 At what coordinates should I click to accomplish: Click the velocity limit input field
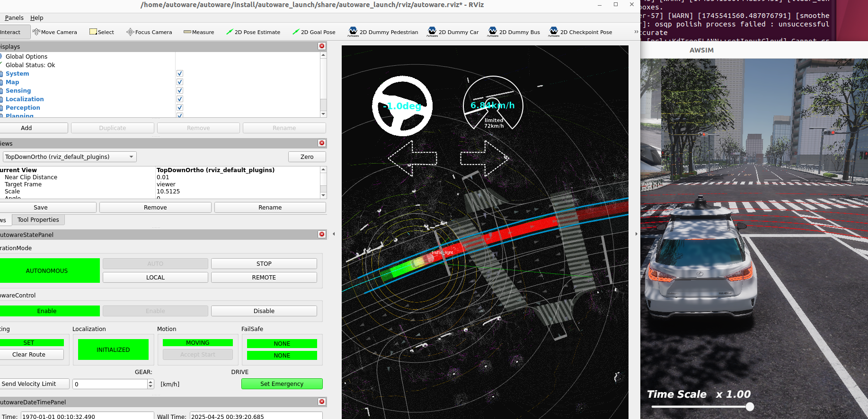pos(110,384)
